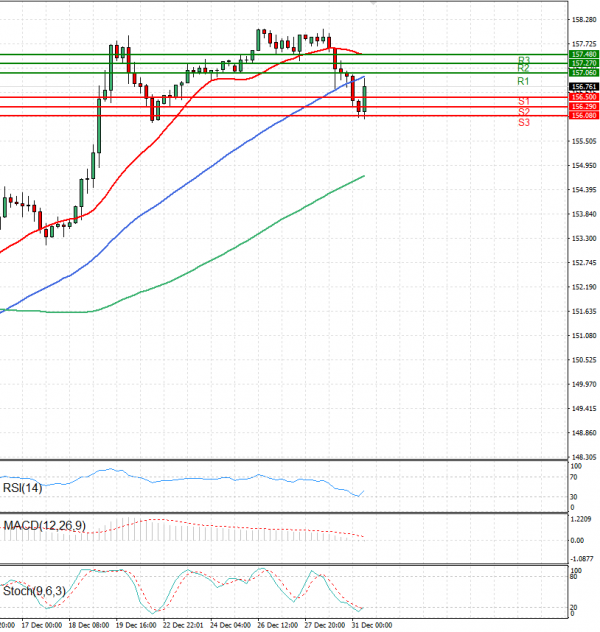Select the 157.060 green price tag
The height and width of the screenshot is (632, 600).
point(583,73)
